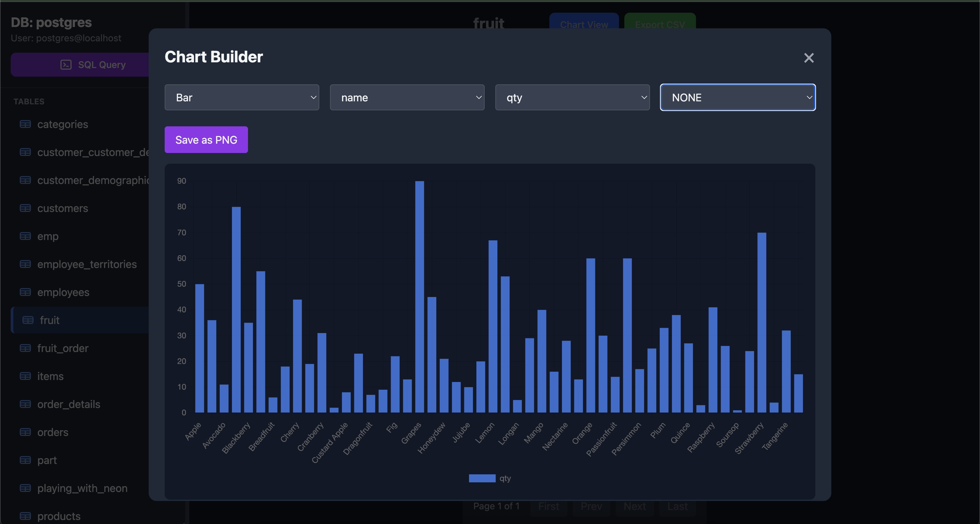Click the order_details table icon
980x524 pixels.
coord(25,404)
